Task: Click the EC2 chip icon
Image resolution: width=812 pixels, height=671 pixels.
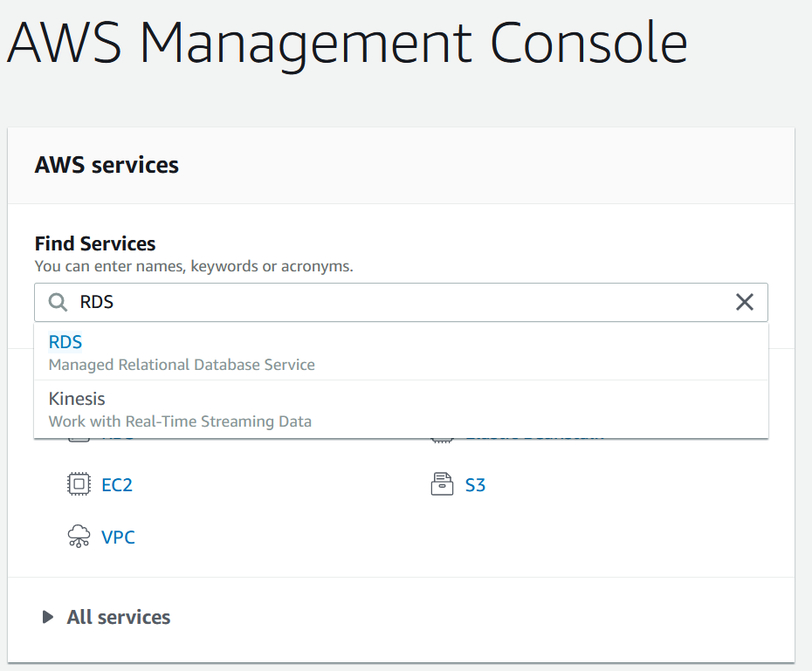Action: (x=79, y=484)
